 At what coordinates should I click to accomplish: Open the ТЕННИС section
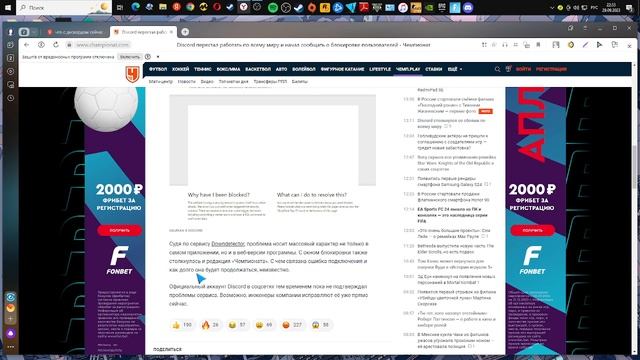click(x=203, y=69)
